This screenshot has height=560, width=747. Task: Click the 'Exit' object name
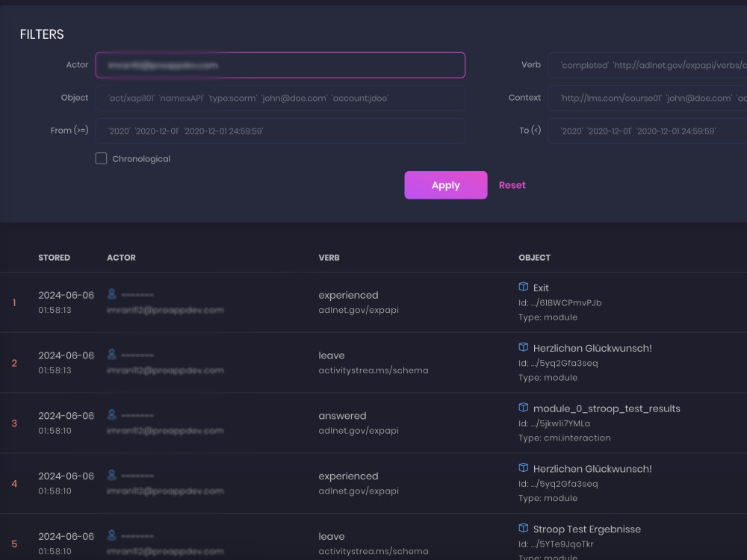click(541, 287)
